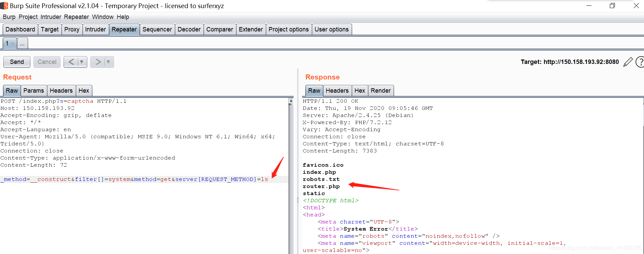
Task: Switch to the Sequencer tab
Action: tap(157, 29)
